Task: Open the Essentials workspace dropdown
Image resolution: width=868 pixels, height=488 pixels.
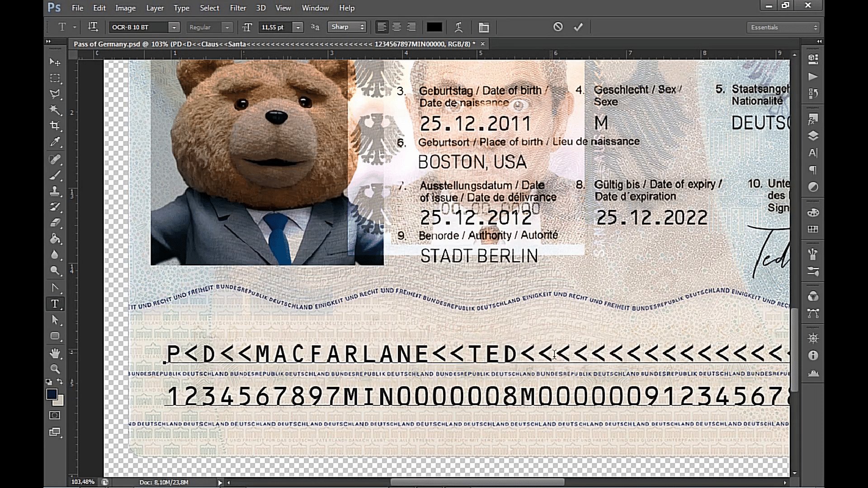Action: click(783, 28)
